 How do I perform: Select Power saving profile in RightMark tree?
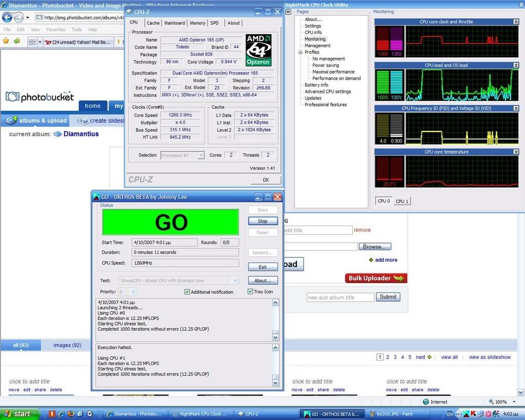click(x=326, y=65)
